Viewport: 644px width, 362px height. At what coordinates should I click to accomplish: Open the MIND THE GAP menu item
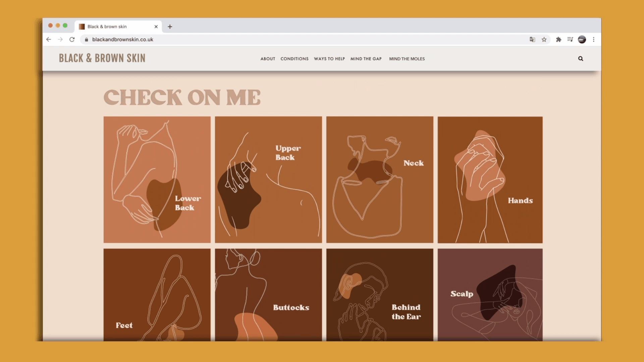pyautogui.click(x=366, y=59)
